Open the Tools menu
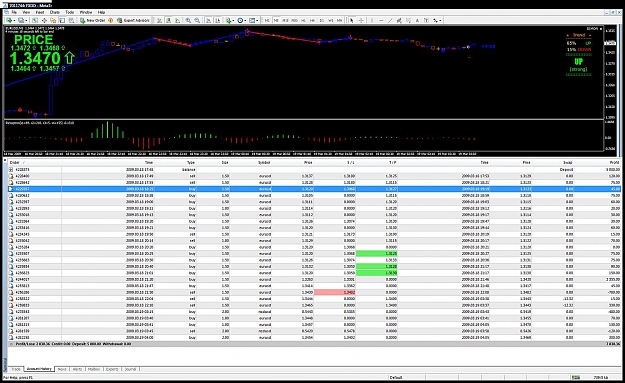625x383 pixels. [70, 12]
